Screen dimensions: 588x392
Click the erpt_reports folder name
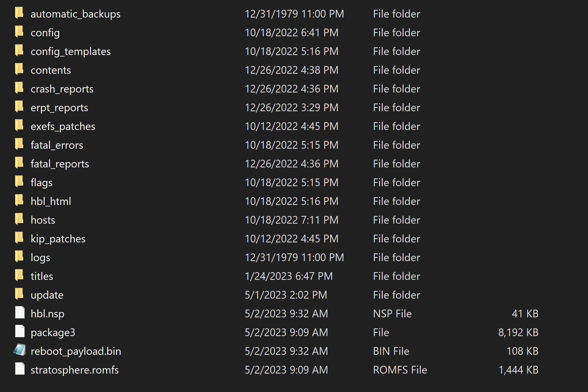coord(59,108)
